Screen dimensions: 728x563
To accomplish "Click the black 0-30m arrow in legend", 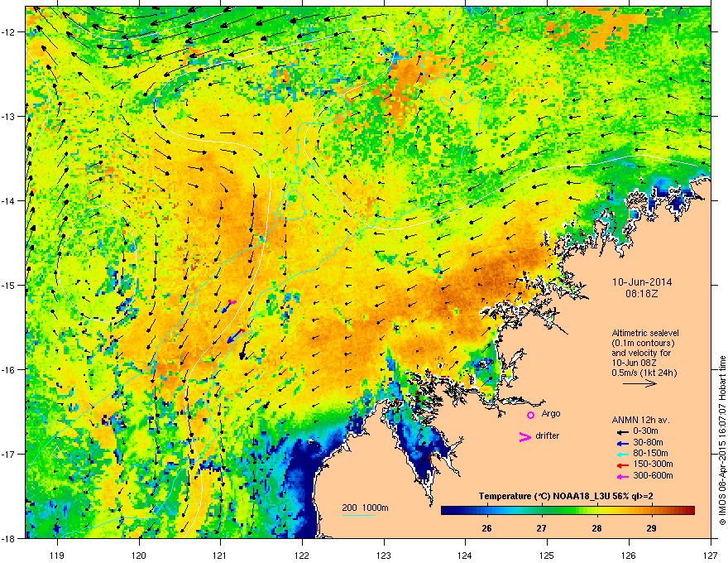I will [622, 431].
